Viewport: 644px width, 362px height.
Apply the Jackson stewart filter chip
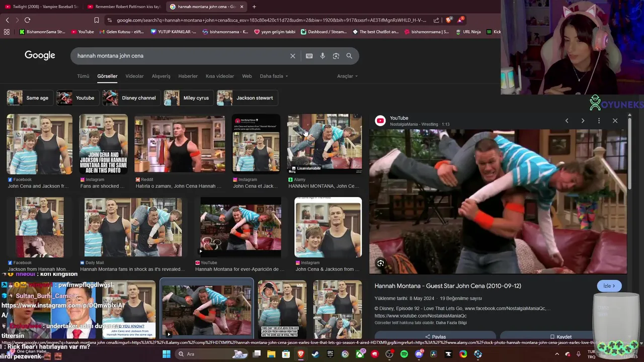248,98
